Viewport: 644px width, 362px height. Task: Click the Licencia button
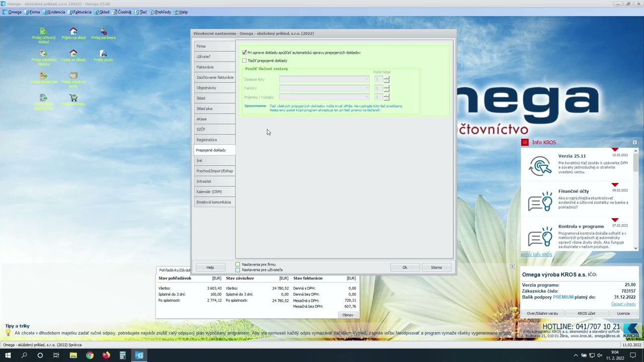click(x=623, y=313)
